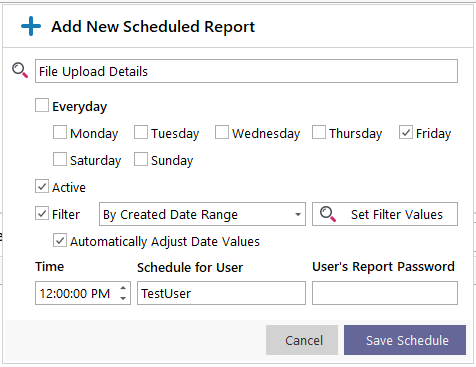Disable the Filter checkbox
Viewport: 476px width, 367px height.
tap(42, 213)
